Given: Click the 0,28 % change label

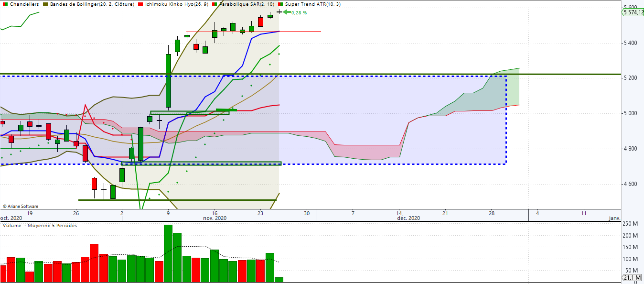Looking at the screenshot, I should click(299, 12).
